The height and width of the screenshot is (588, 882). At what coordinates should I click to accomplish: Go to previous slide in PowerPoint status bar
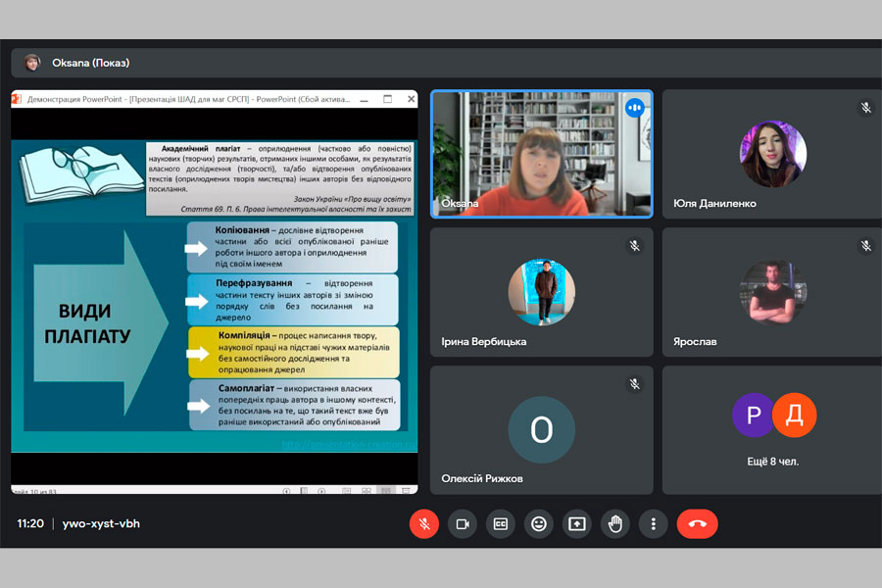(x=286, y=491)
